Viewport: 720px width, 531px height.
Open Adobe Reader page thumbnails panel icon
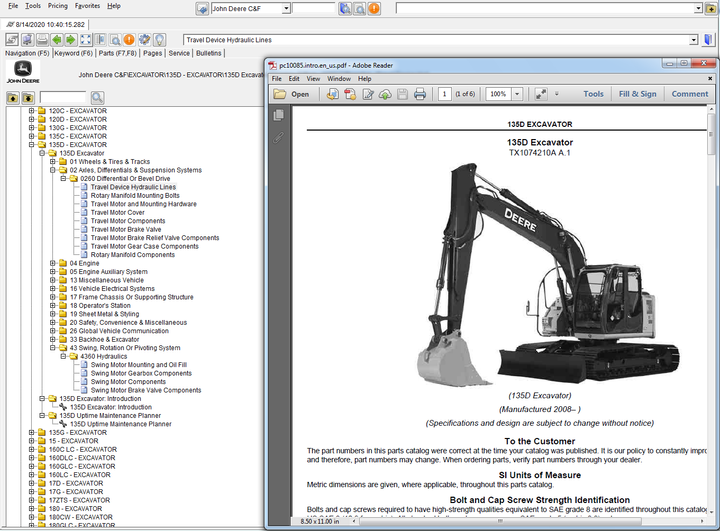pyautogui.click(x=278, y=115)
